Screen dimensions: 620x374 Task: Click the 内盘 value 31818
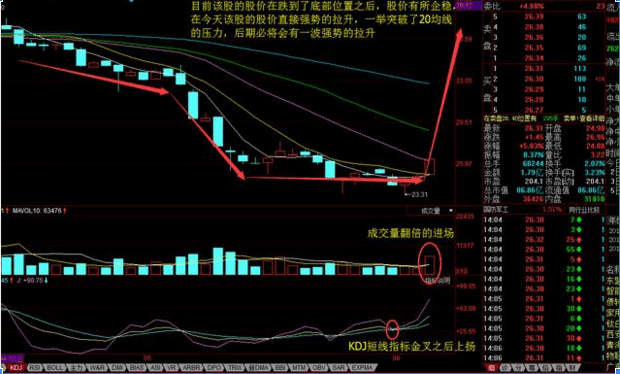(594, 199)
